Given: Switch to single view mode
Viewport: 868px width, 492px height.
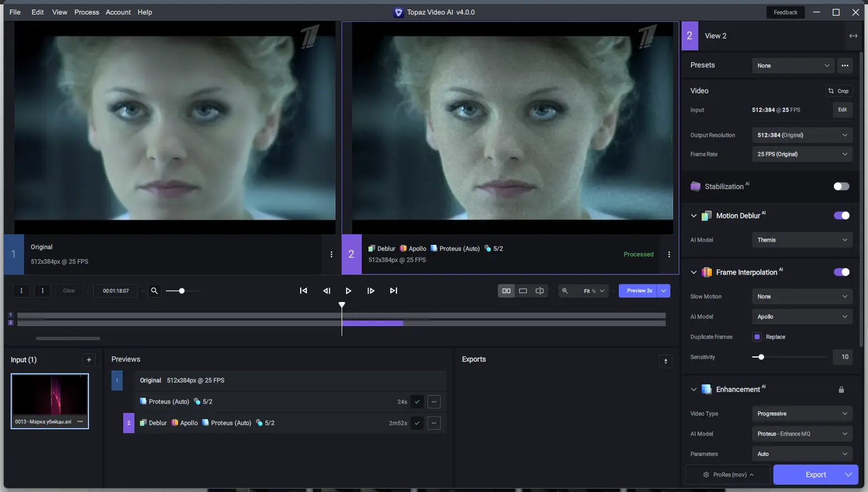Looking at the screenshot, I should (x=523, y=291).
